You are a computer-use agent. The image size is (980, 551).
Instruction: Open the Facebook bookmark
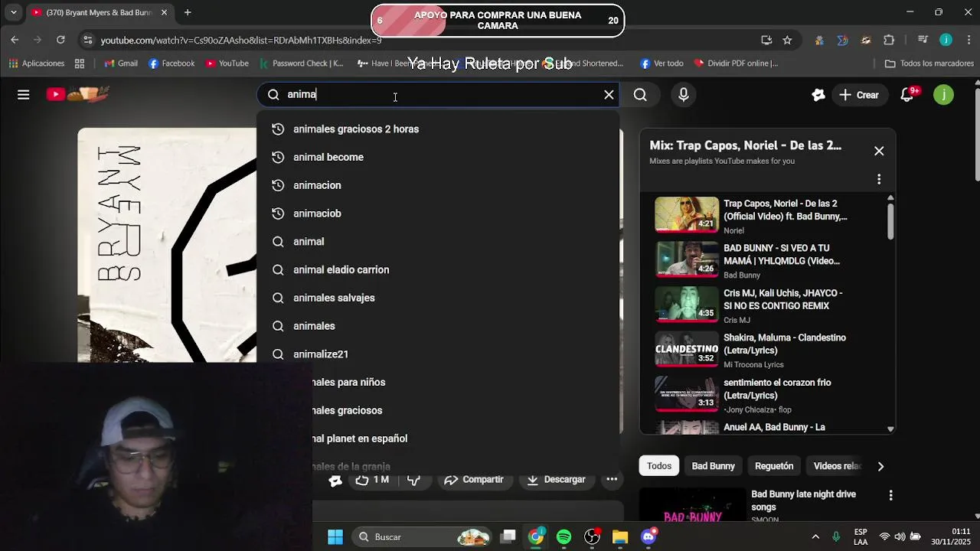pos(171,64)
